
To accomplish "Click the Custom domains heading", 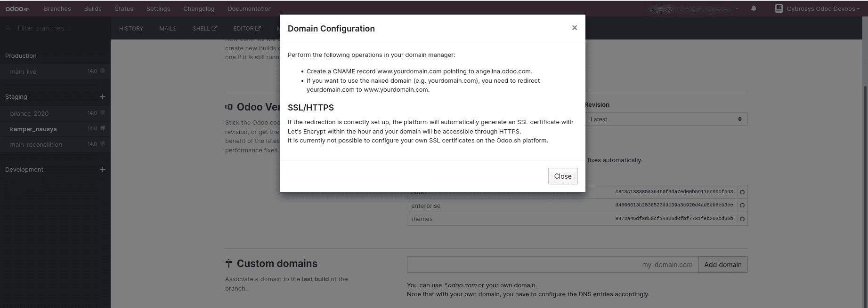I will 277,263.
